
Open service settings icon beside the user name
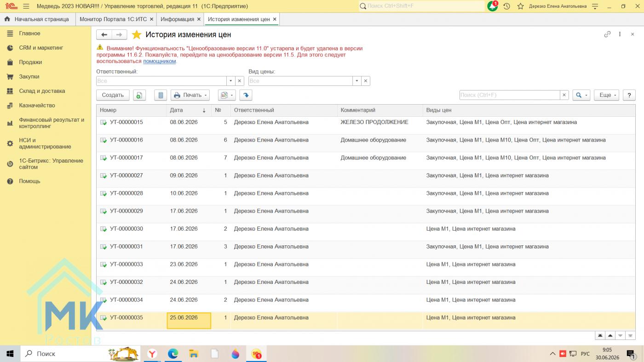(595, 6)
